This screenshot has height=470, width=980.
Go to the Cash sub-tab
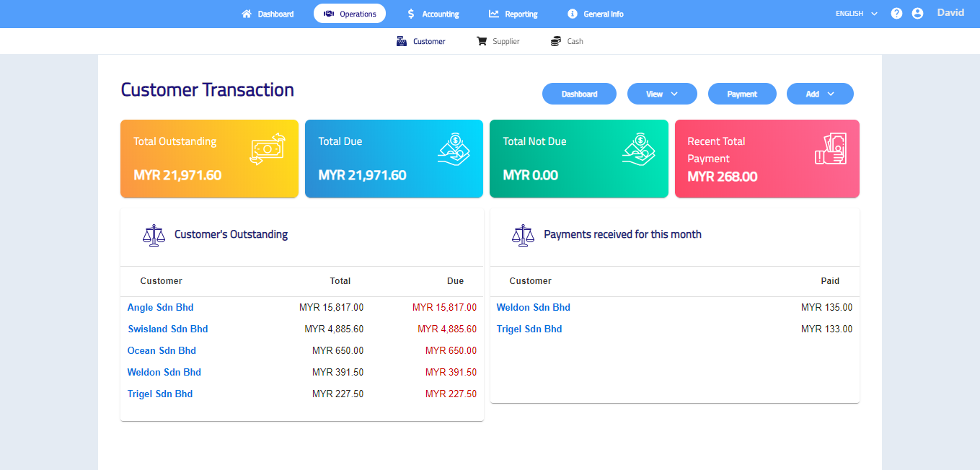567,42
